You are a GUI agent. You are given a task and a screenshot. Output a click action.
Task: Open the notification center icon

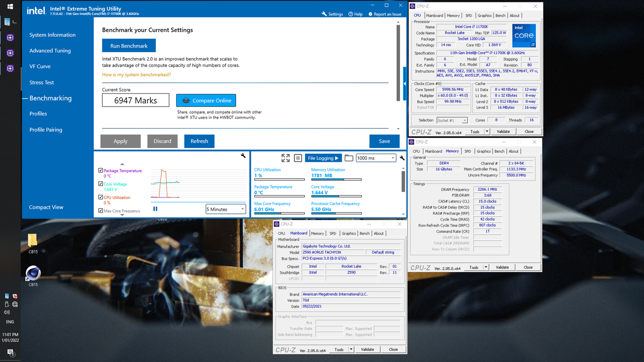pyautogui.click(x=10, y=353)
